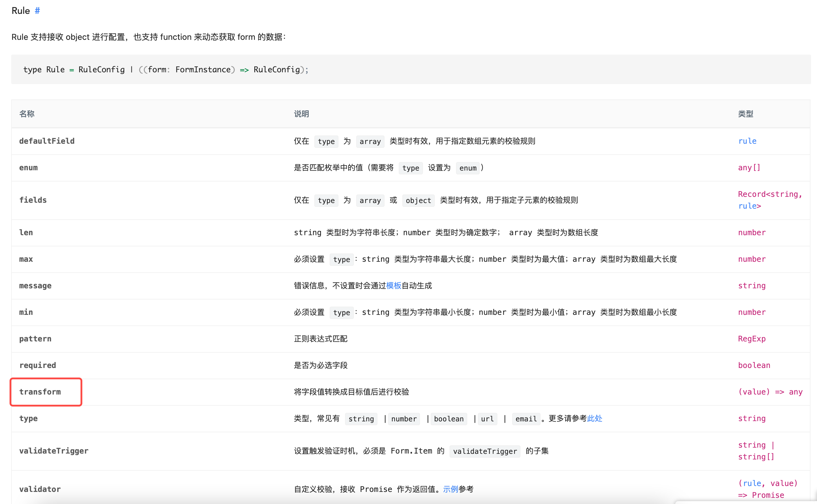817x504 pixels.
Task: Click the (value) => any type for transform
Action: 771,392
